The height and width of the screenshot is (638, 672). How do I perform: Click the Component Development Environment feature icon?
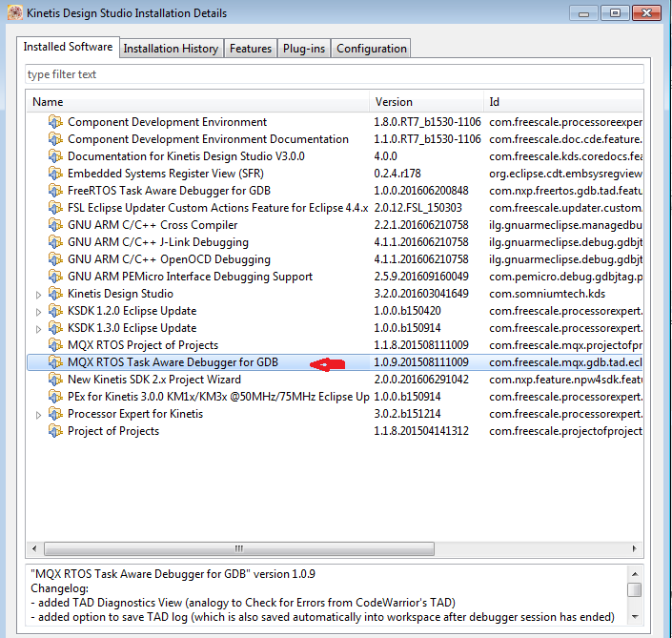pos(55,122)
